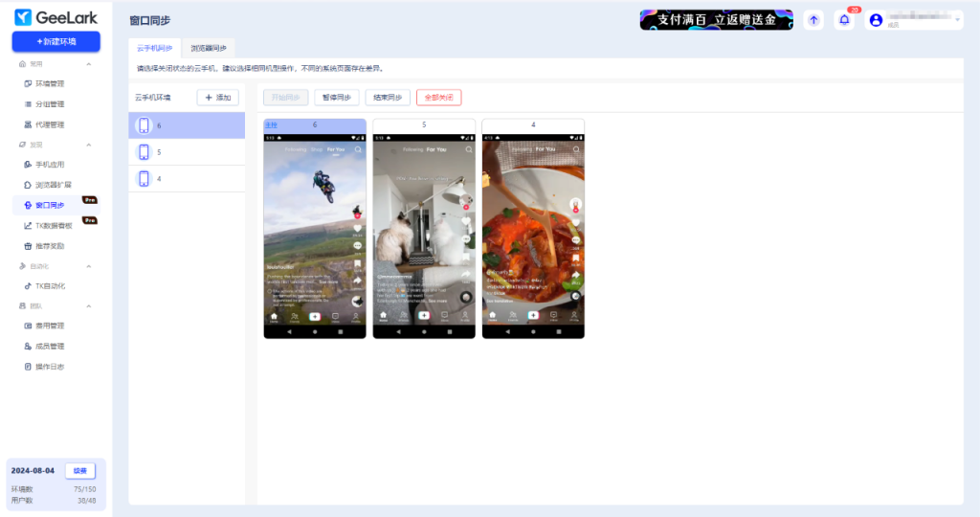The height and width of the screenshot is (517, 980).
Task: Switch to the 浏览器同步 tab
Action: (209, 47)
